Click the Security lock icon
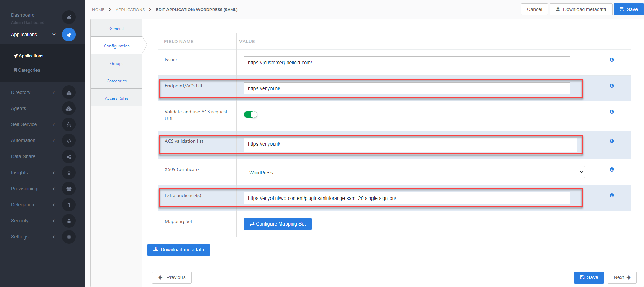644x287 pixels. [69, 221]
